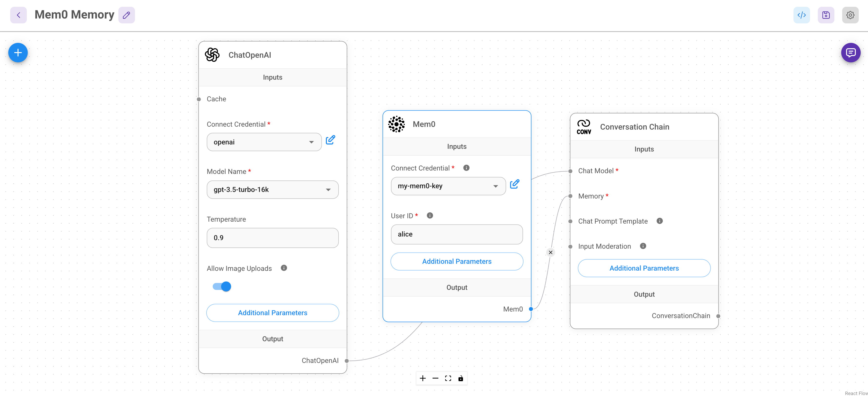Open Additional Parameters for Mem0
The image size is (868, 397).
click(x=457, y=261)
